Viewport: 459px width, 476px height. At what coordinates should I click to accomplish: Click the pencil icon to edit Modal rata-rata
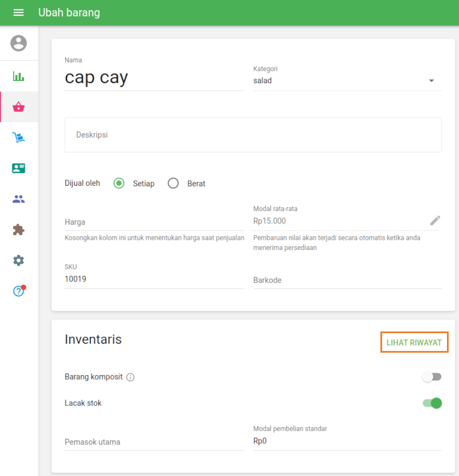[x=435, y=220]
